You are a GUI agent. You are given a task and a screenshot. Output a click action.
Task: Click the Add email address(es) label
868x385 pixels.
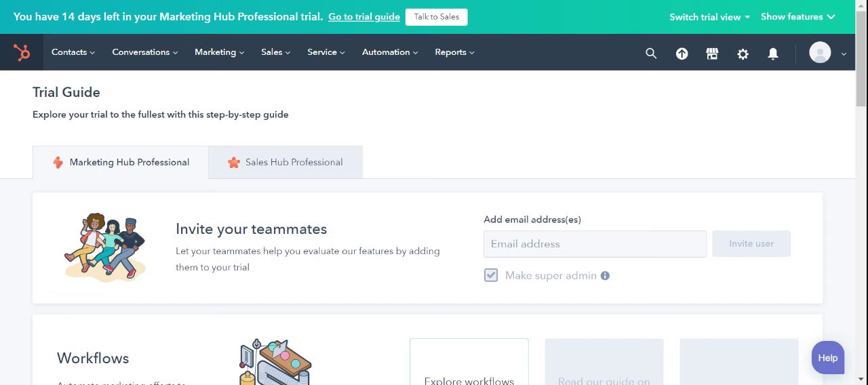tap(532, 220)
